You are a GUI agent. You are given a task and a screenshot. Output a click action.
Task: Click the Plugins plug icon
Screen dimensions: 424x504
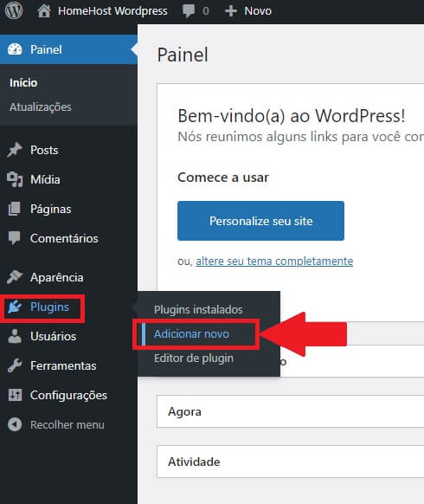point(15,307)
